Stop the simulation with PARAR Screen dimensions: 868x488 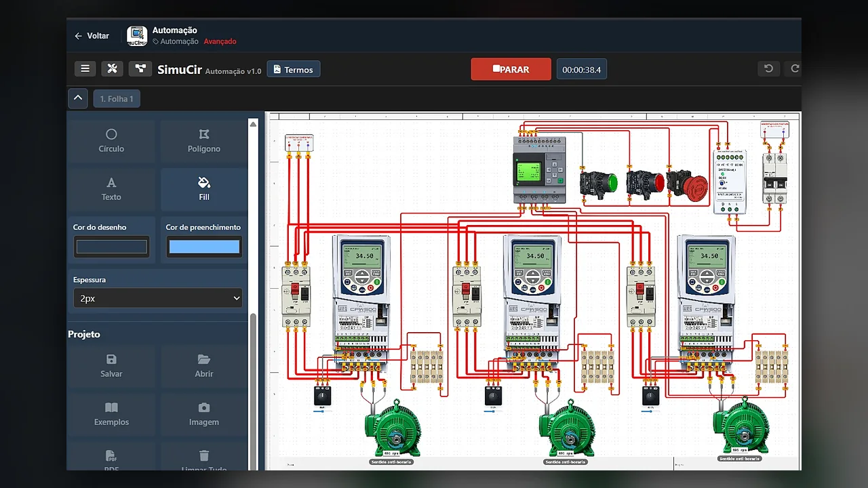[511, 69]
